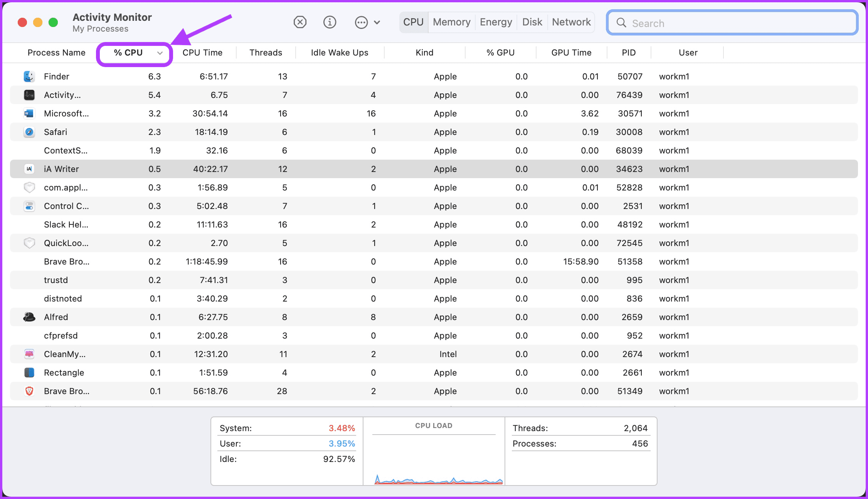Click the com.appl... shield icon
This screenshot has height=499, width=868.
29,187
